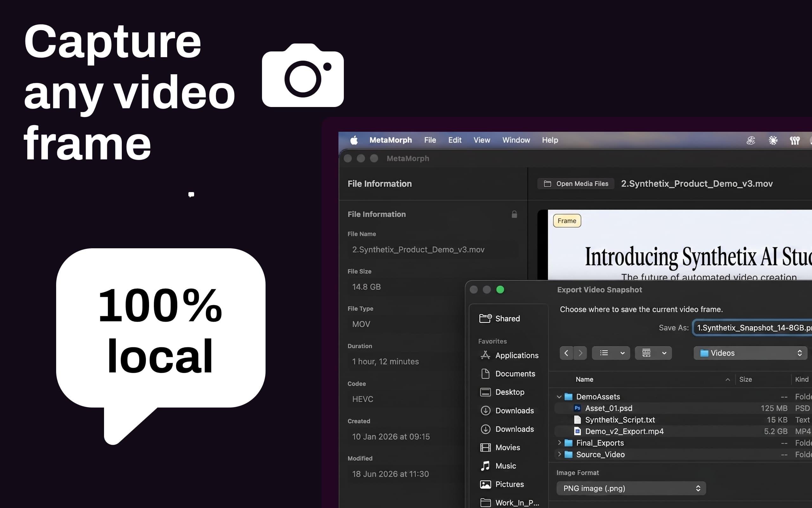Select Applications in Favorites sidebar
The image size is (812, 508).
click(508, 355)
